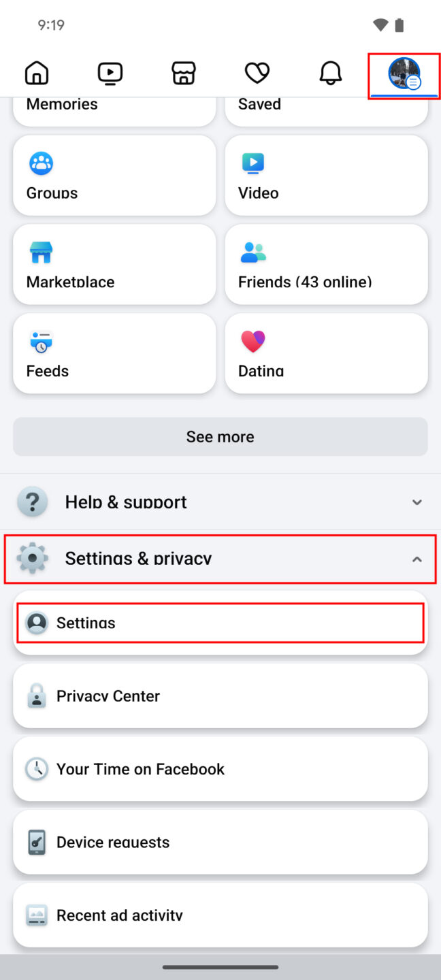Open Your Time on Facebook
Image resolution: width=441 pixels, height=980 pixels.
(220, 768)
